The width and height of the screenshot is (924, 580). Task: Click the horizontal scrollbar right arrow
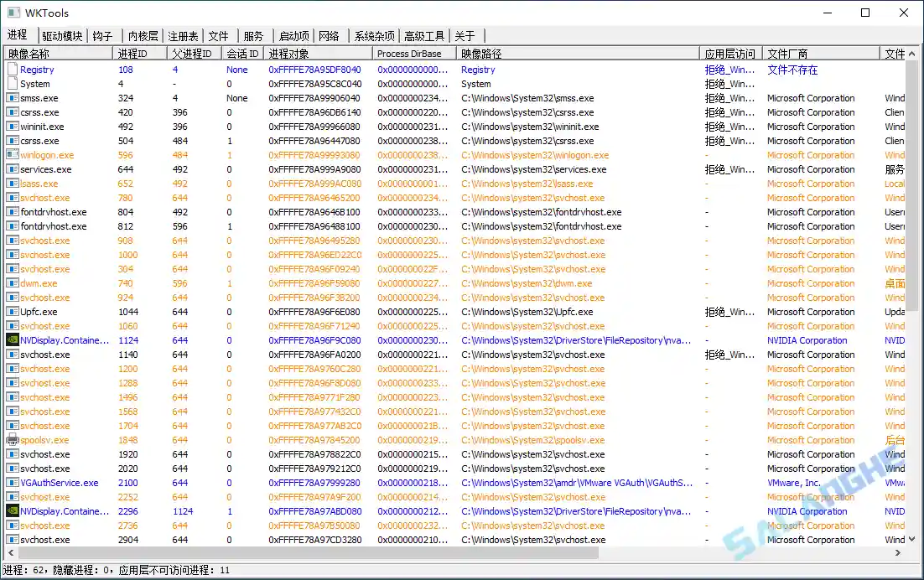pyautogui.click(x=899, y=553)
